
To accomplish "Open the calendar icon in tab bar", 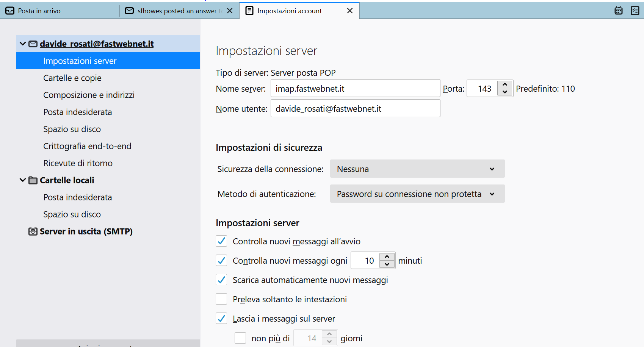I will tap(618, 11).
